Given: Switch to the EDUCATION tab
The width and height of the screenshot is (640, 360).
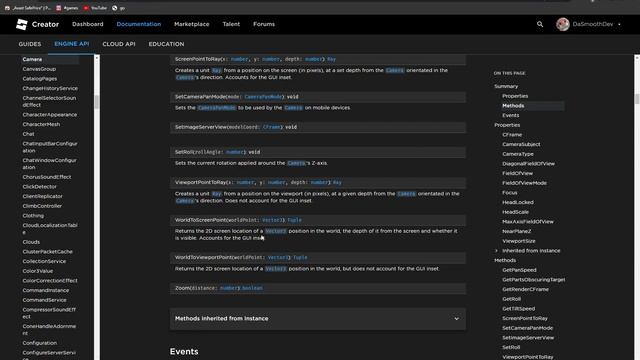Looking at the screenshot, I should coord(166,44).
